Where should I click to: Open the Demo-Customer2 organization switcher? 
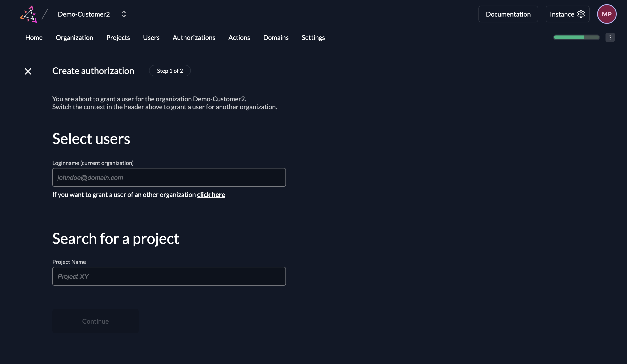click(x=124, y=14)
